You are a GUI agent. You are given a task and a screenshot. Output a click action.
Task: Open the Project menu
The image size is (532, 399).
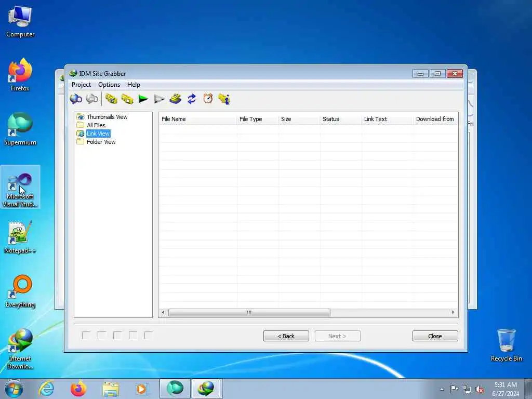(81, 85)
